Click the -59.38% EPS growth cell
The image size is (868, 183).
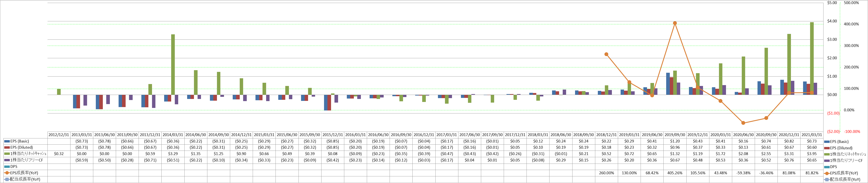point(743,173)
